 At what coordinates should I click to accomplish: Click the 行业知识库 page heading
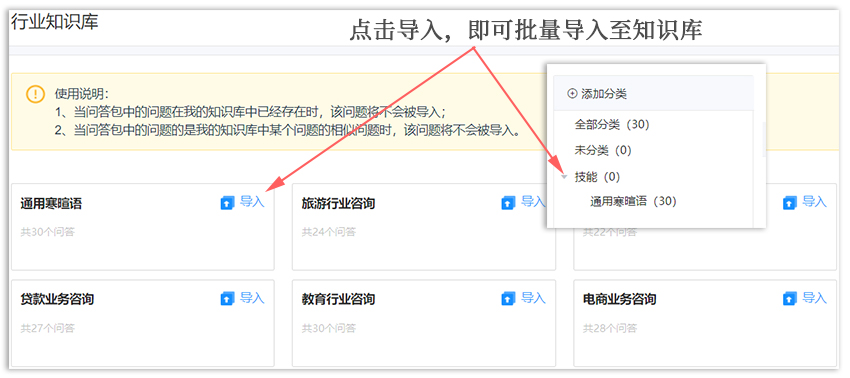55,22
